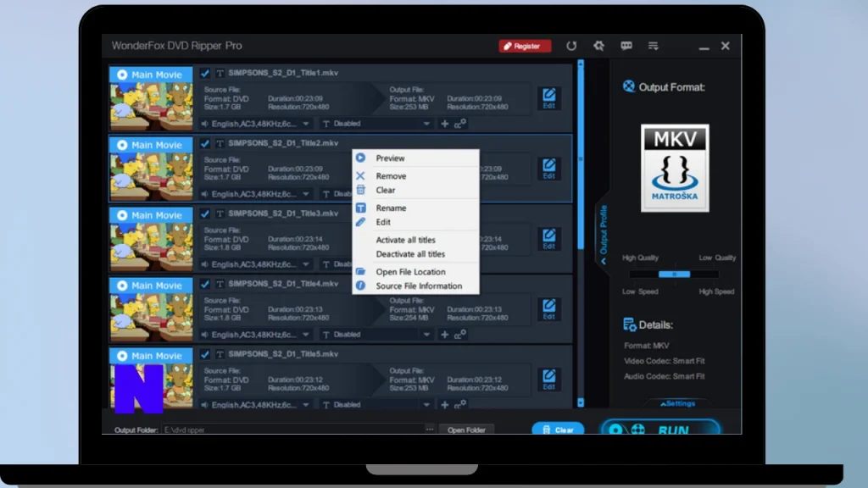Click the Title1 Main Movie thumbnail

pos(151,98)
